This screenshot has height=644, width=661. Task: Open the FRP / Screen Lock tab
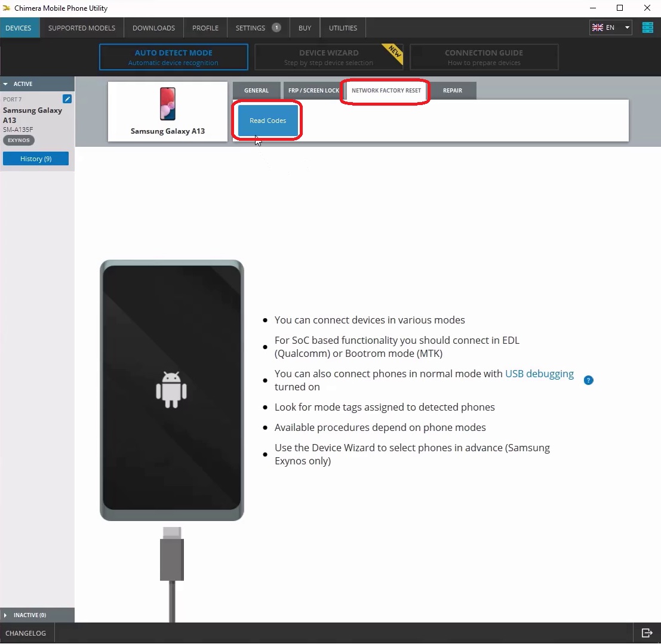pos(313,91)
